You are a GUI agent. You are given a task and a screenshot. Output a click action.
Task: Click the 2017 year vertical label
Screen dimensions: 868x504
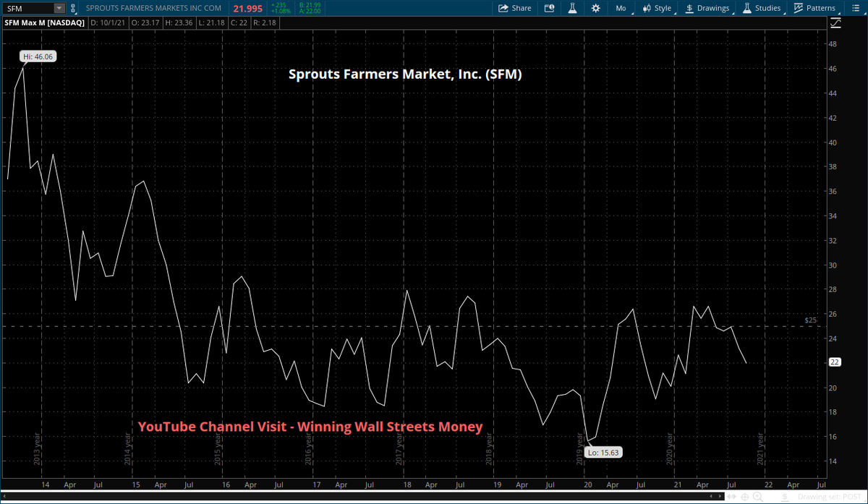pyautogui.click(x=399, y=448)
